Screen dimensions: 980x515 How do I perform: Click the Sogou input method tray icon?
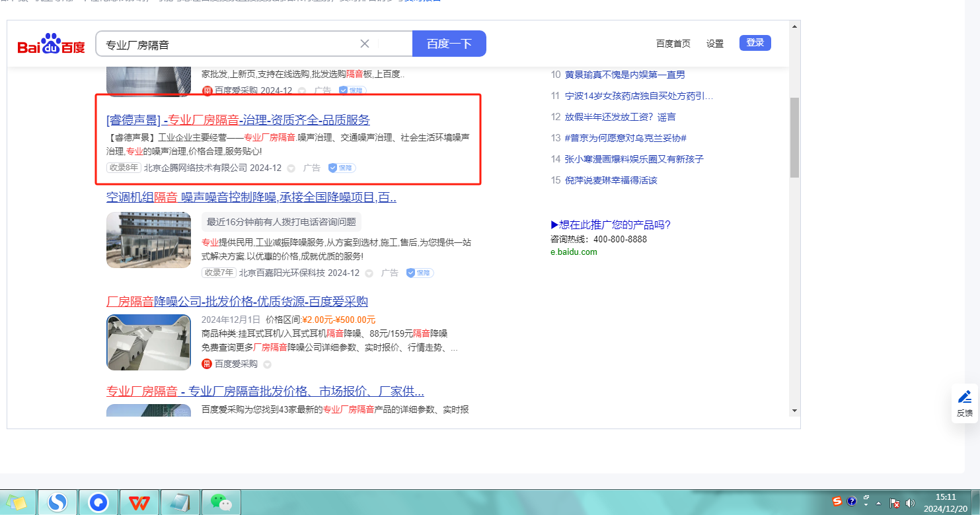(x=837, y=501)
